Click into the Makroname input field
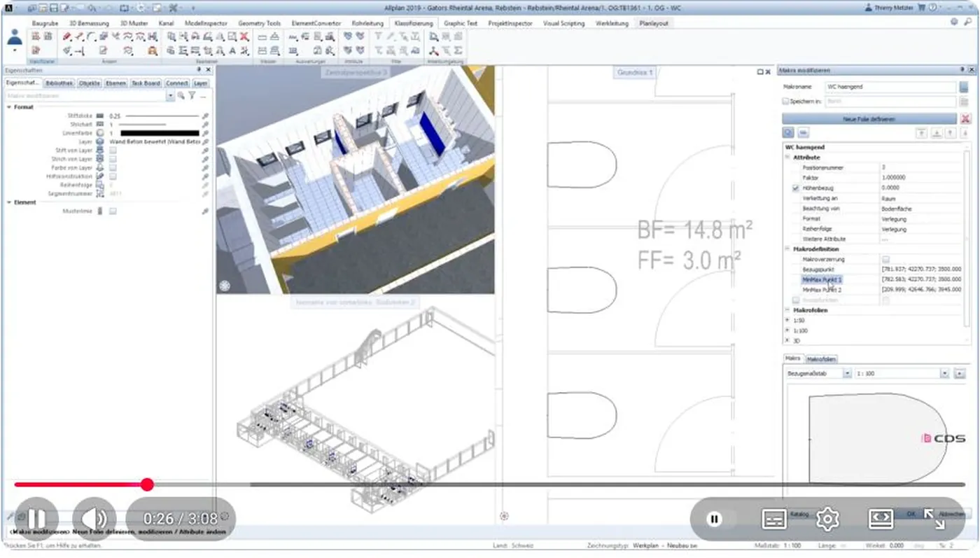 (890, 88)
